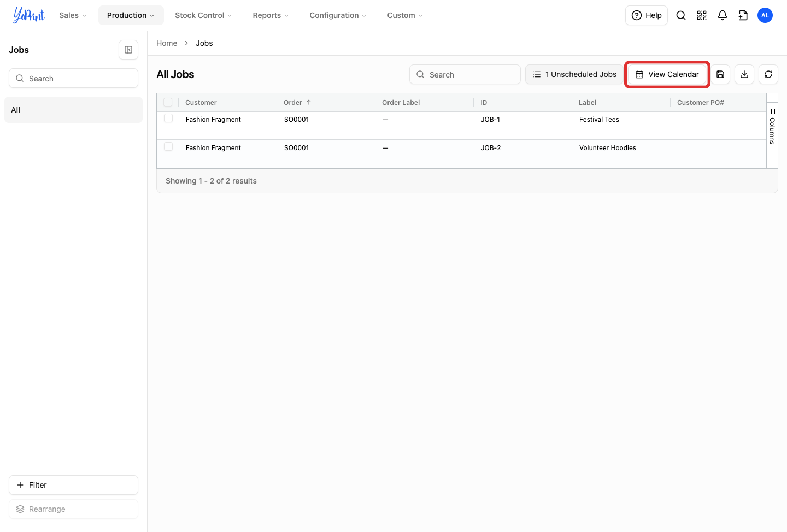This screenshot has height=532, width=787.
Task: Select the All view in sidebar
Action: click(x=73, y=110)
